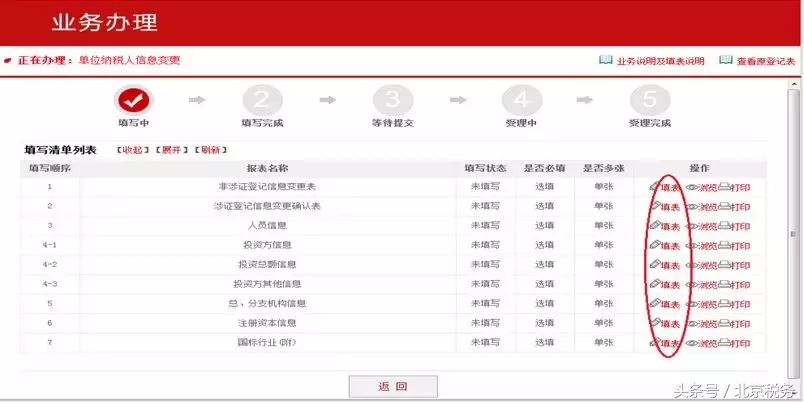Click 未填写 status in 人员信息 row

pyautogui.click(x=485, y=226)
